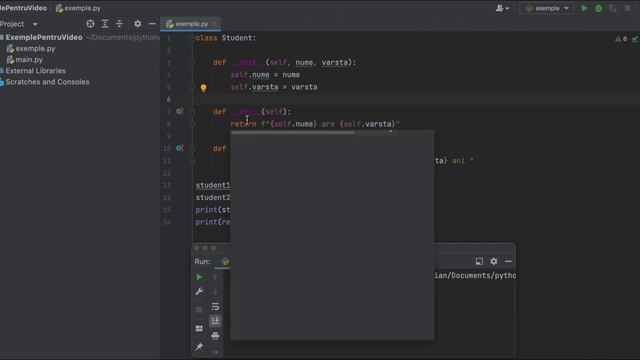The height and width of the screenshot is (360, 640).
Task: Toggle scroll to end in Run panel
Action: pos(215,321)
